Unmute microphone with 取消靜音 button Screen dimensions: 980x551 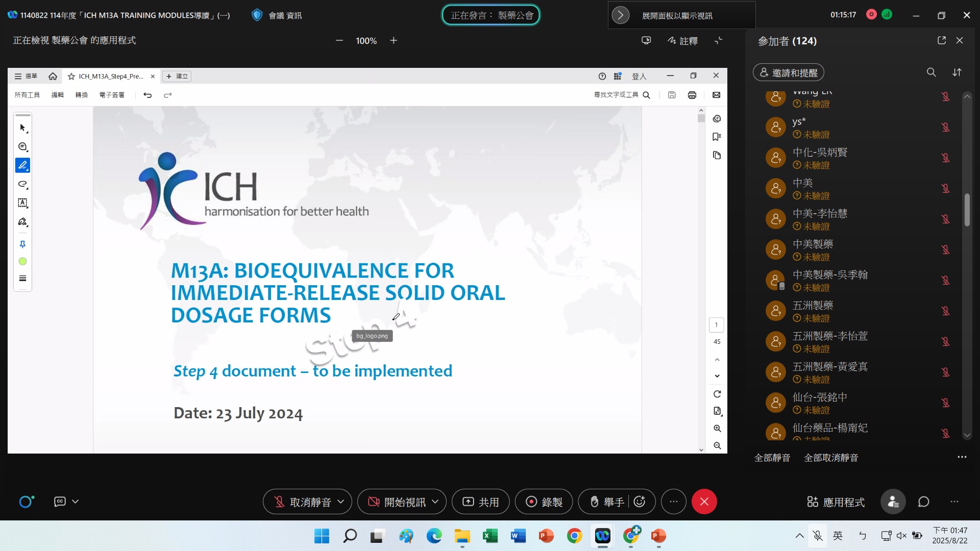(x=303, y=502)
